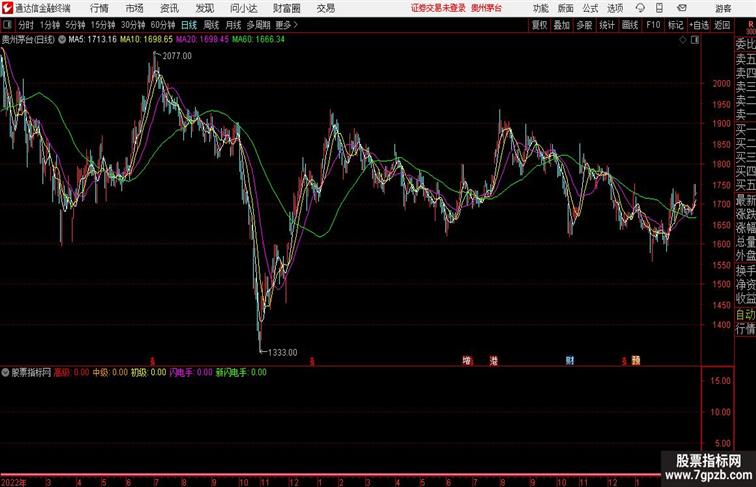Open the 行情 menu

[x=99, y=8]
